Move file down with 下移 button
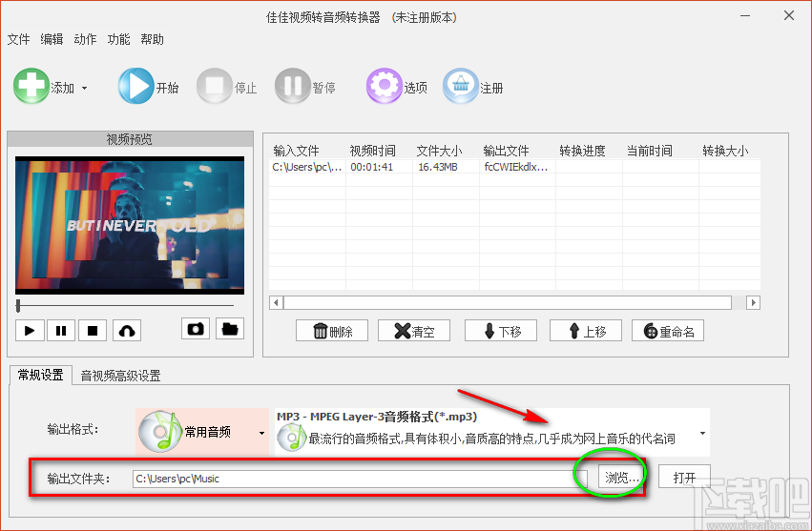Image resolution: width=812 pixels, height=531 pixels. coord(501,331)
